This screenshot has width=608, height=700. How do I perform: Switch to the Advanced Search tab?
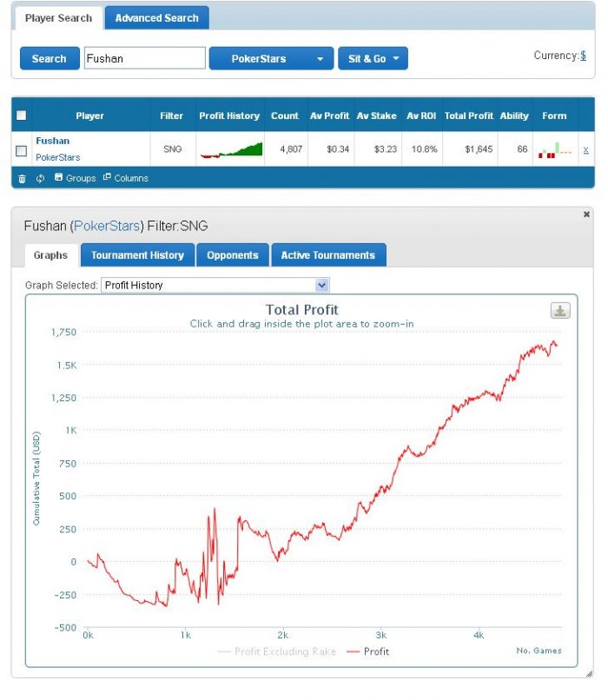pyautogui.click(x=156, y=18)
